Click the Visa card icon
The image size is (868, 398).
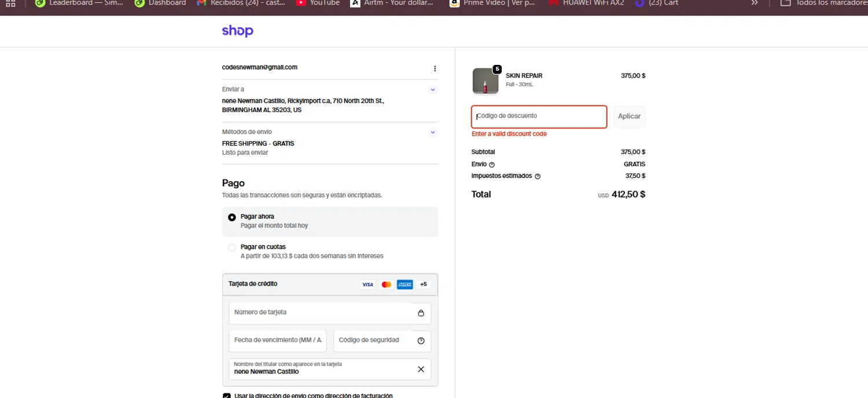coord(367,284)
